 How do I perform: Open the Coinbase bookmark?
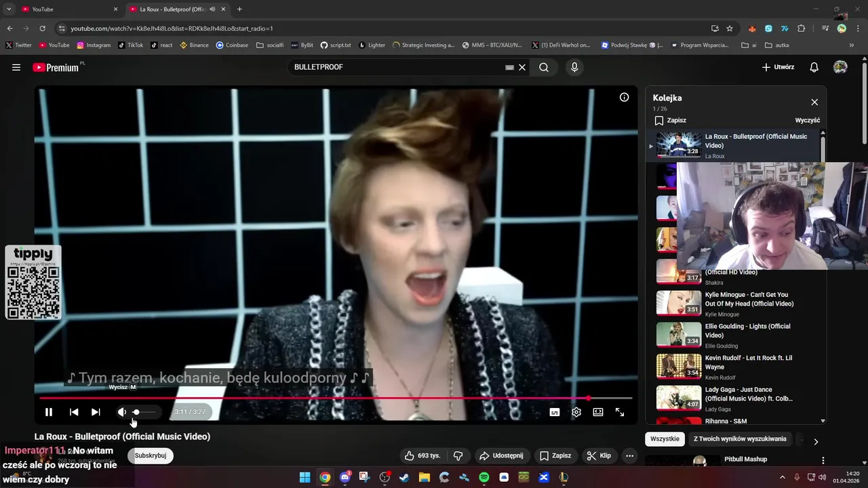(x=232, y=45)
